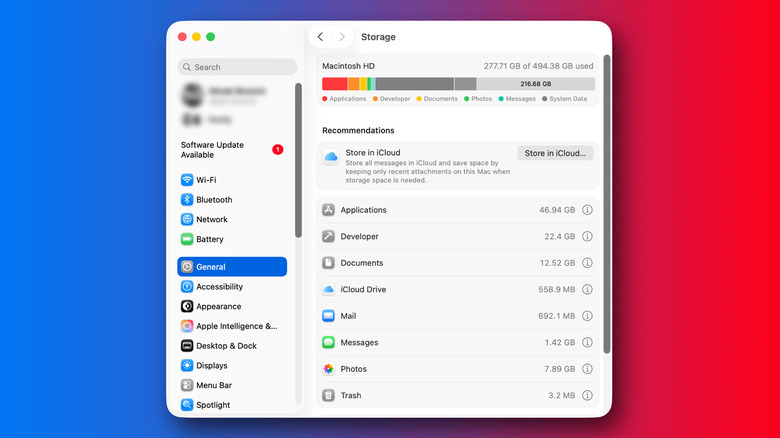Image resolution: width=780 pixels, height=438 pixels.
Task: Select General in the sidebar
Action: tap(232, 267)
